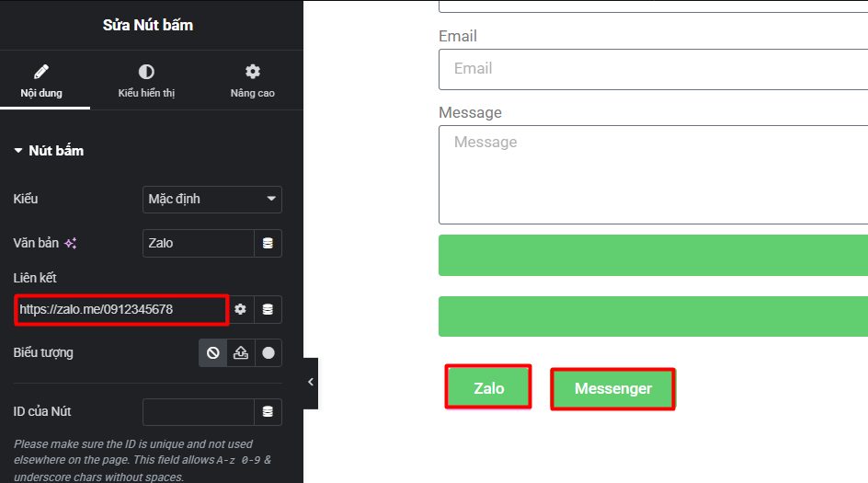Click the Messenger button on the page
The height and width of the screenshot is (483, 868).
pyautogui.click(x=612, y=389)
